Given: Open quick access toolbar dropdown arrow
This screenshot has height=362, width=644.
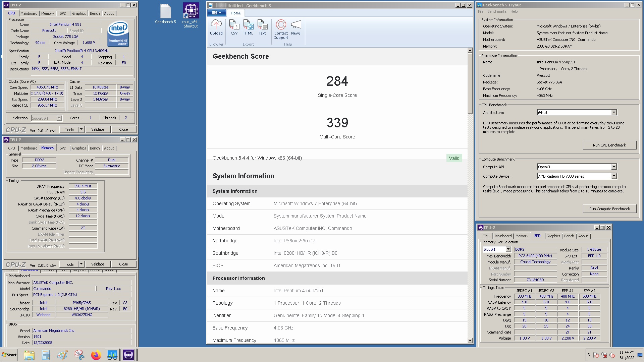Looking at the screenshot, I should click(221, 5).
